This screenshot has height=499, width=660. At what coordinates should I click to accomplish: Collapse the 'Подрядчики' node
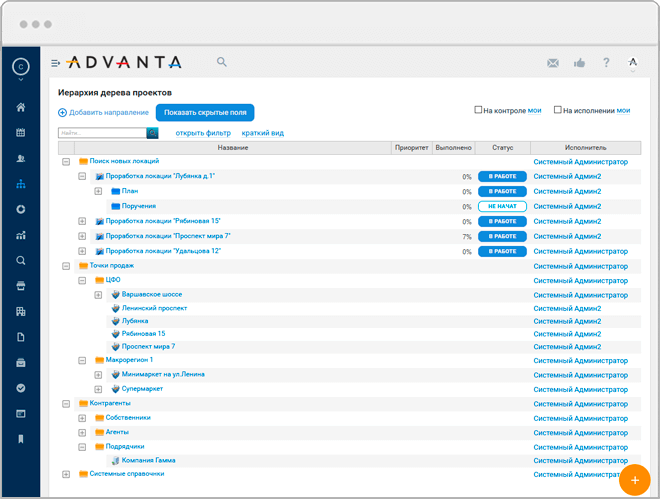click(82, 447)
